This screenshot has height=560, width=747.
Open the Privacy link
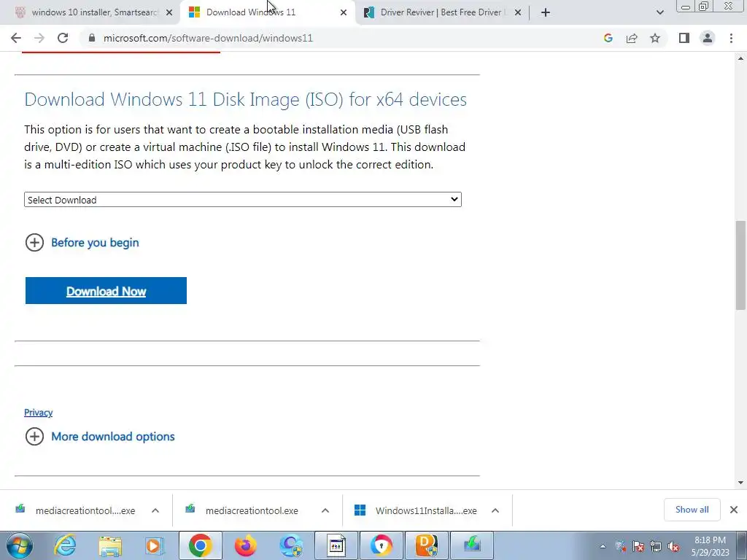(38, 413)
